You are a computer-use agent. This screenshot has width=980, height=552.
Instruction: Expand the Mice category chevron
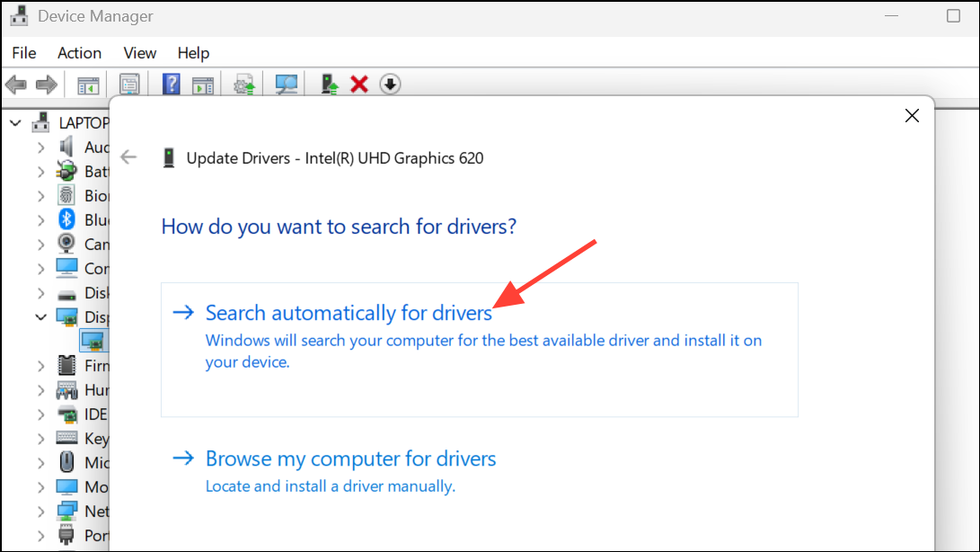(x=40, y=463)
